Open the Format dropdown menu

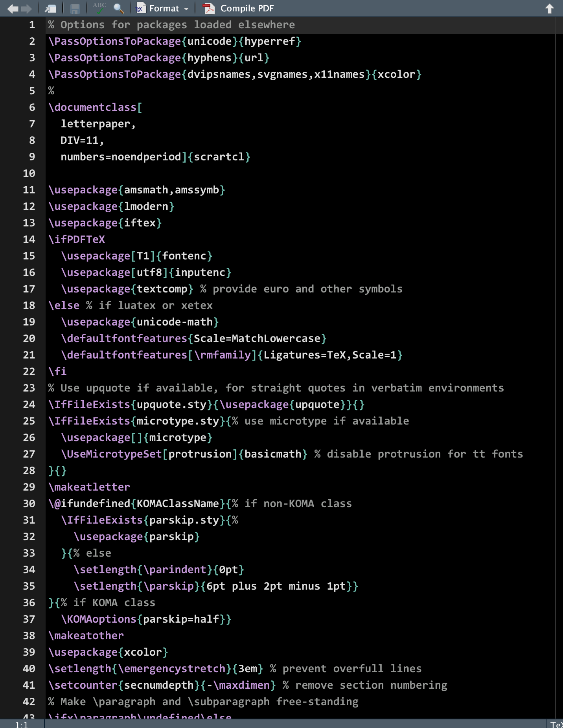pos(164,9)
